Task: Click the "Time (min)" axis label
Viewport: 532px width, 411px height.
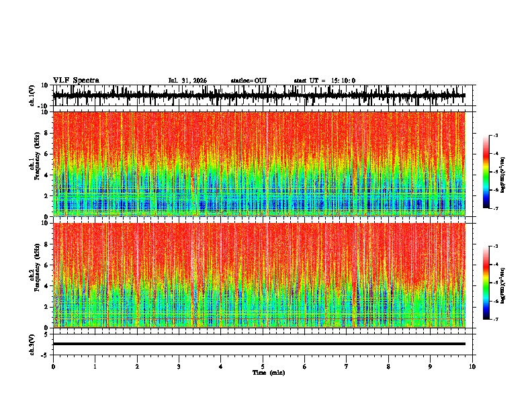Action: pyautogui.click(x=269, y=373)
